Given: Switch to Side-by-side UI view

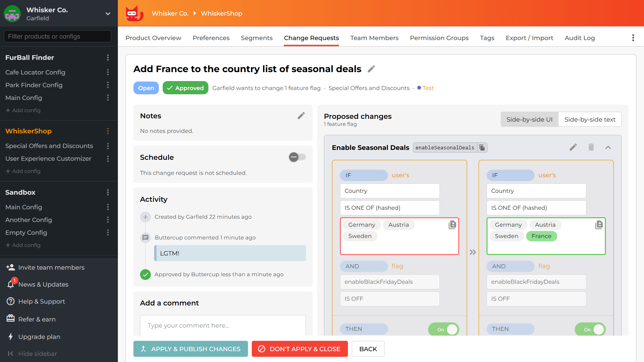Looking at the screenshot, I should (529, 119).
